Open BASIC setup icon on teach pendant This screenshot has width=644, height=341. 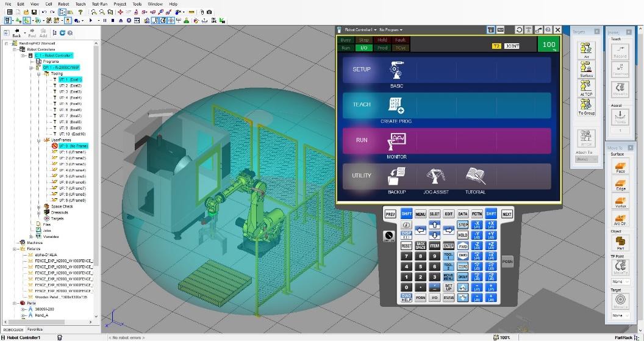397,70
